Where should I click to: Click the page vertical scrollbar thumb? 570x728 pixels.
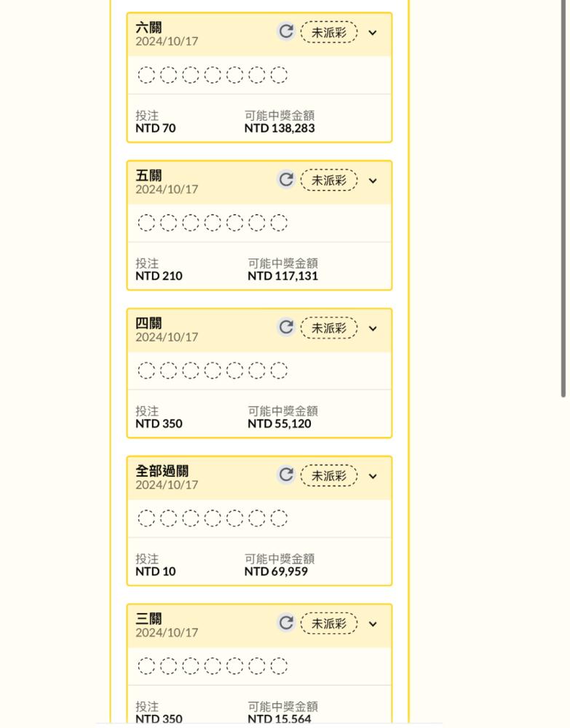(x=563, y=199)
